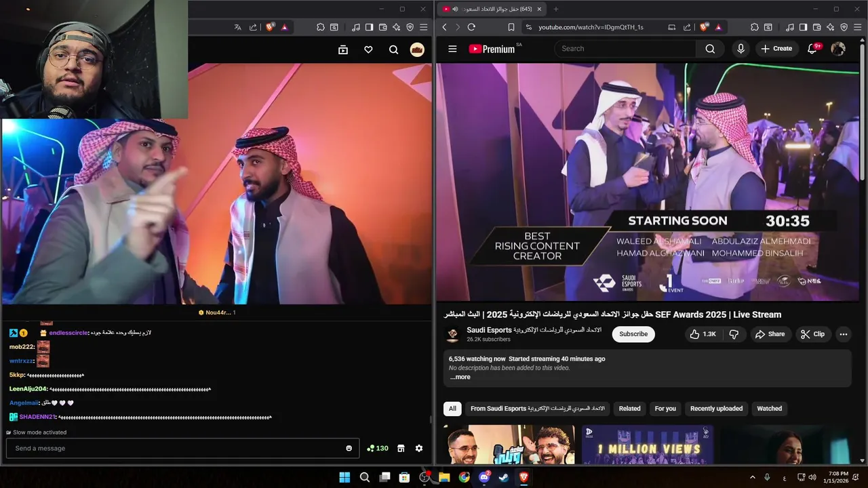Open YouTube account avatar menu
Viewport: 868px width, 488px height.
(x=838, y=49)
